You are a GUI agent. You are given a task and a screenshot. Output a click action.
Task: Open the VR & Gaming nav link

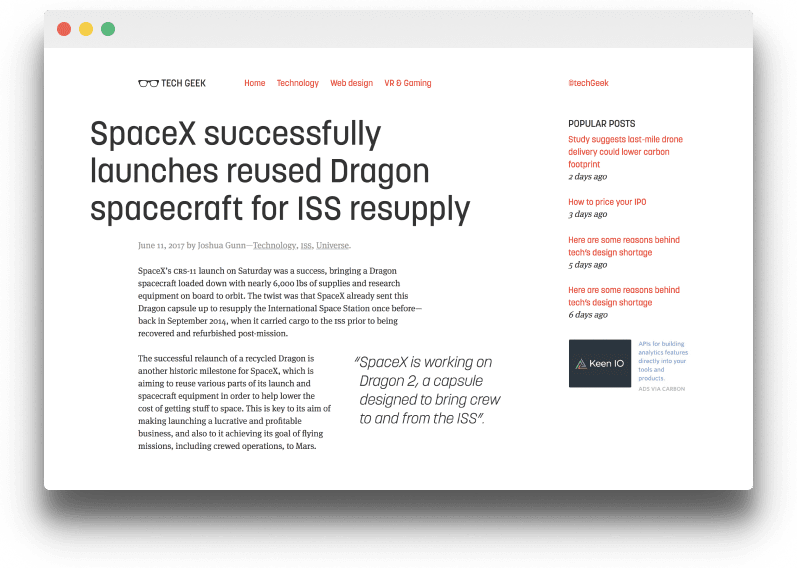coord(408,83)
